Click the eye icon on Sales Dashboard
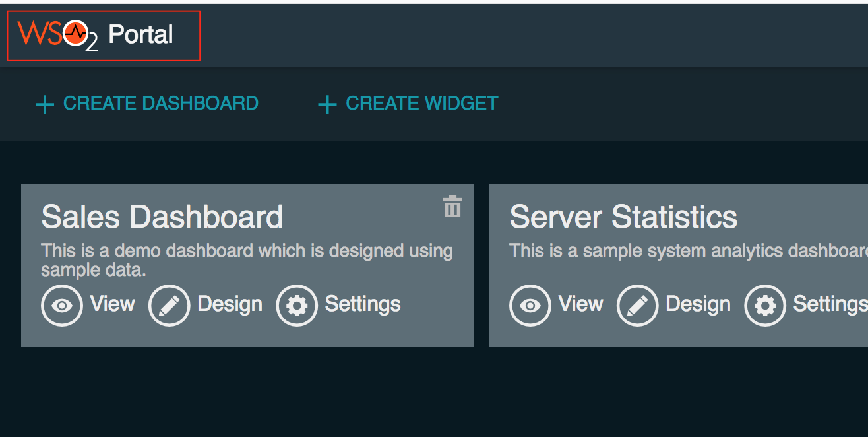The width and height of the screenshot is (868, 437). pyautogui.click(x=62, y=305)
